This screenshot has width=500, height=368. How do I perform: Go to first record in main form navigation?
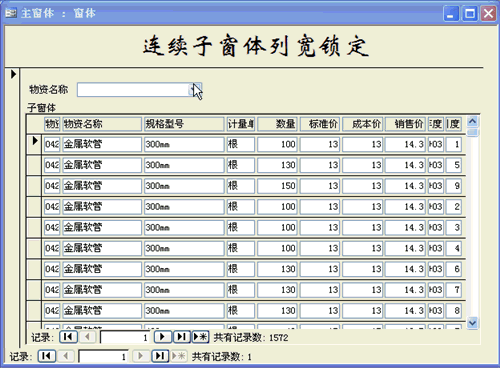47,356
